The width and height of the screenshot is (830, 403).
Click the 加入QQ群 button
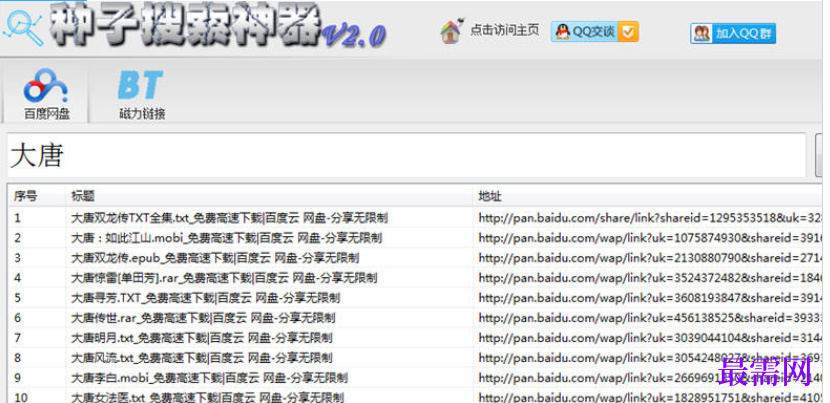click(733, 34)
